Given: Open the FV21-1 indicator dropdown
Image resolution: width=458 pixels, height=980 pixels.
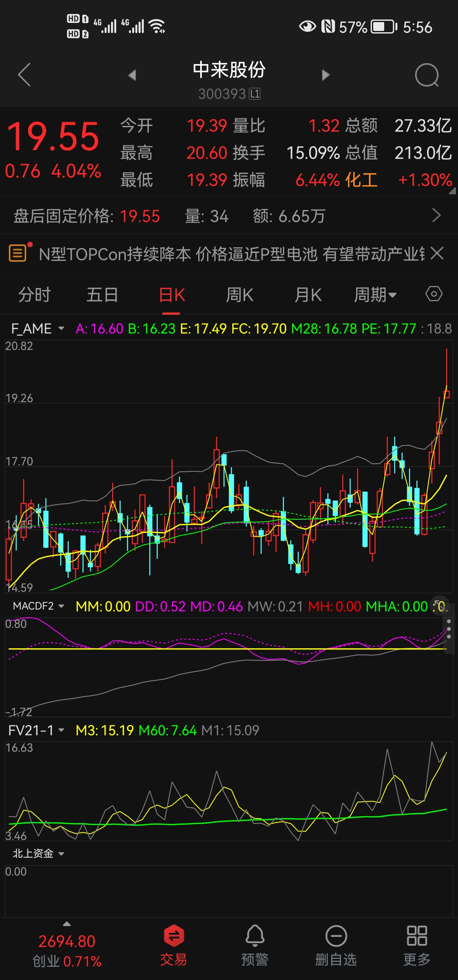Looking at the screenshot, I should [36, 730].
